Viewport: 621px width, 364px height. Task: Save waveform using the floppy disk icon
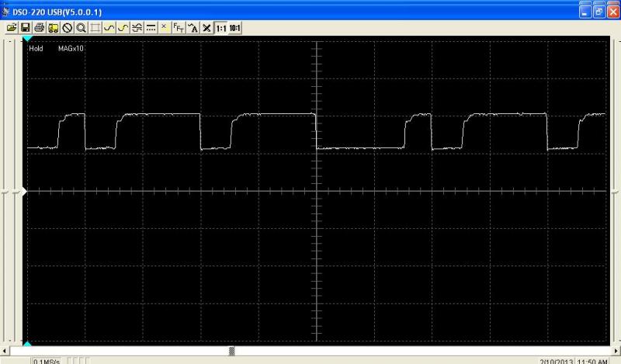point(25,28)
